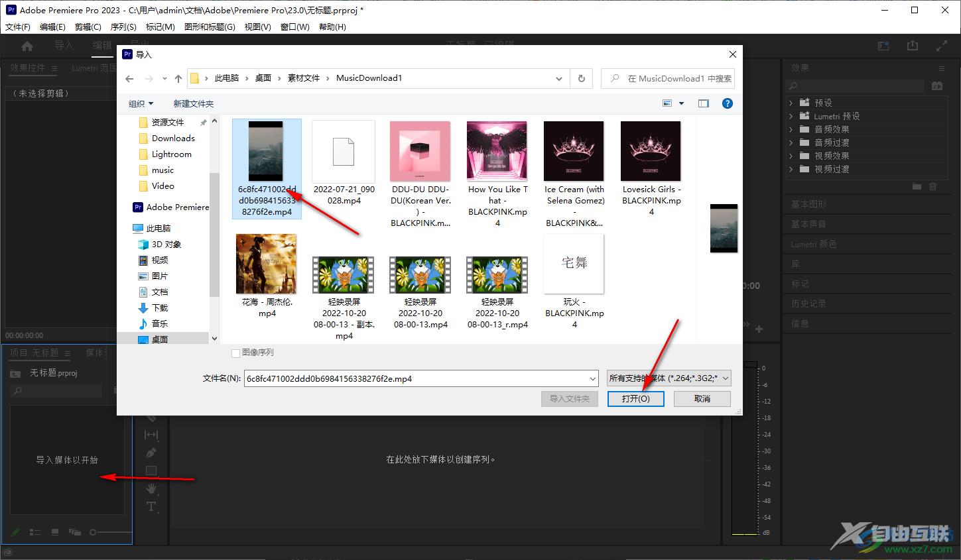
Task: Open the 编辑(E) menu
Action: [x=52, y=27]
